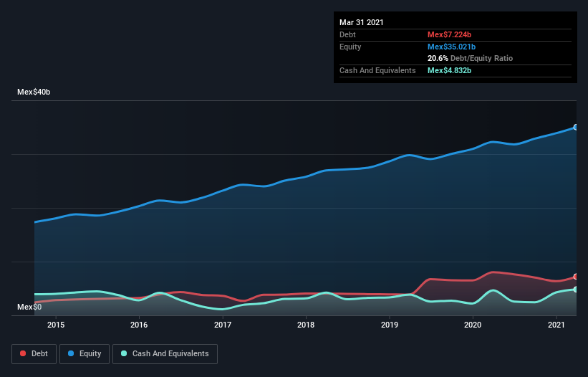Toggle the Equity series legend button

click(85, 354)
